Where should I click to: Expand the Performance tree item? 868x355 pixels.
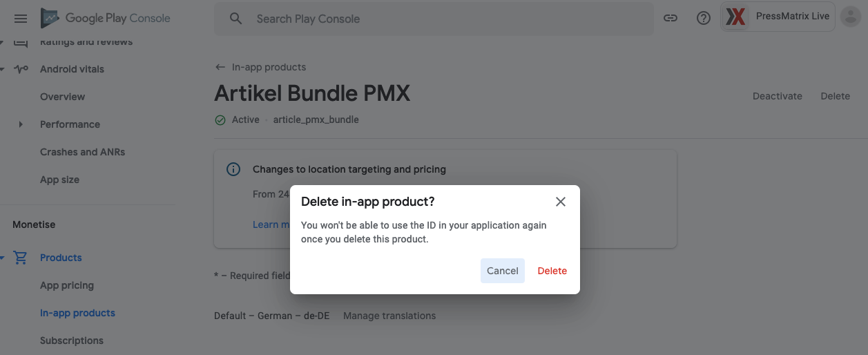pos(21,124)
